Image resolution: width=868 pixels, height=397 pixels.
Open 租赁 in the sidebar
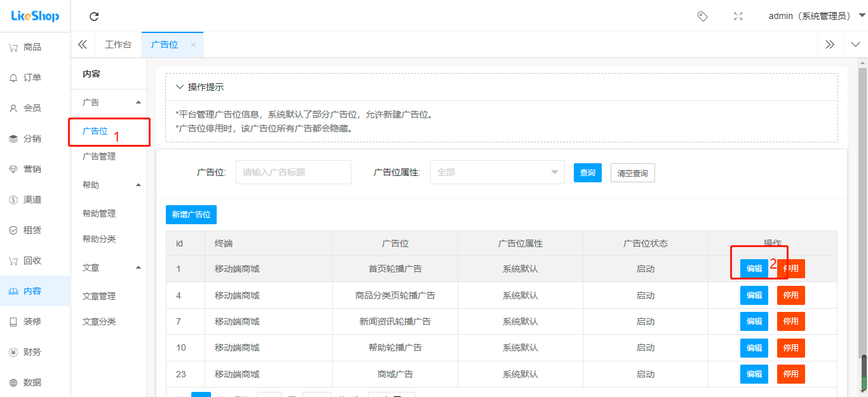tap(35, 230)
